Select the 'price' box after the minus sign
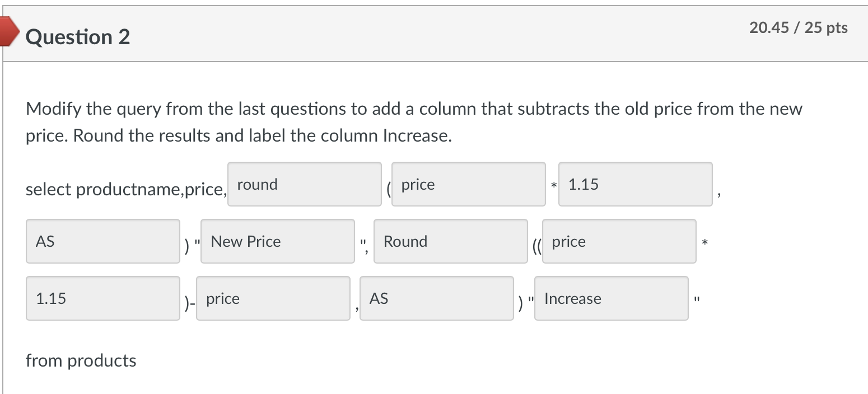The image size is (868, 394). coord(273,298)
